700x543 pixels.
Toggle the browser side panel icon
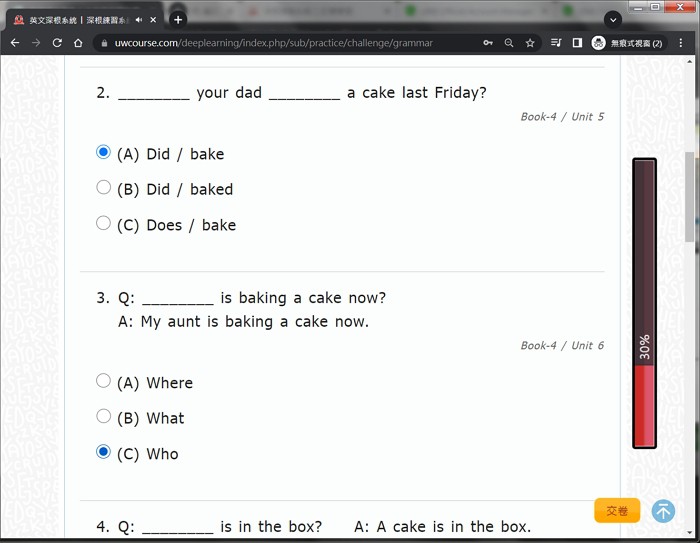[x=577, y=43]
